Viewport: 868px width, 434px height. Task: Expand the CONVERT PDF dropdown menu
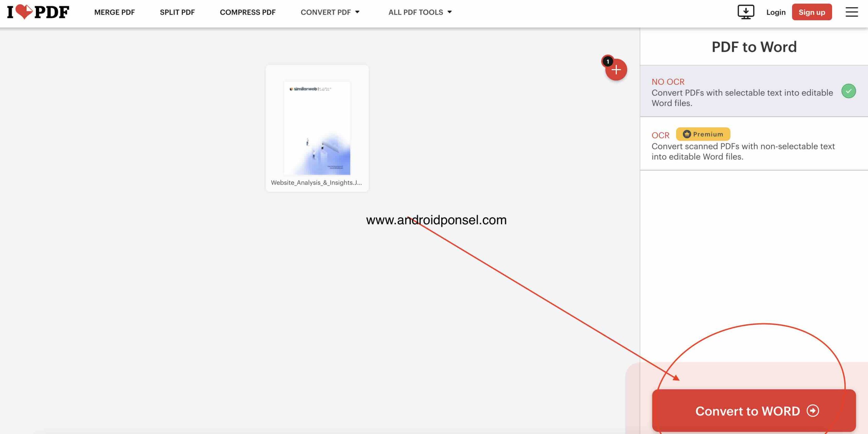pyautogui.click(x=330, y=12)
